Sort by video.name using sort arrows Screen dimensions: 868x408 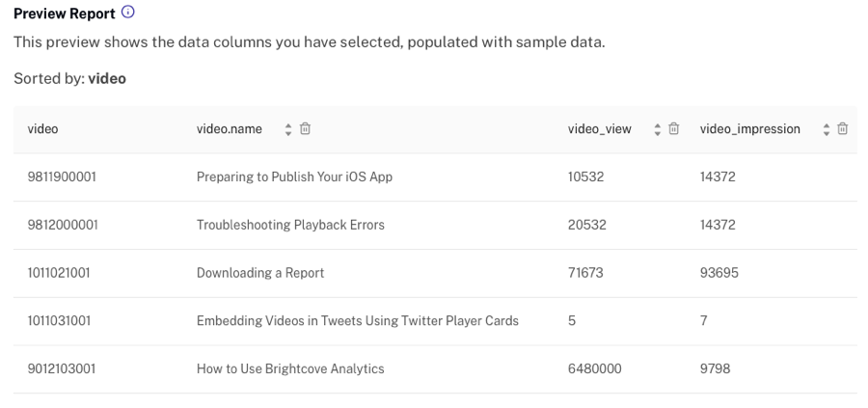click(286, 129)
